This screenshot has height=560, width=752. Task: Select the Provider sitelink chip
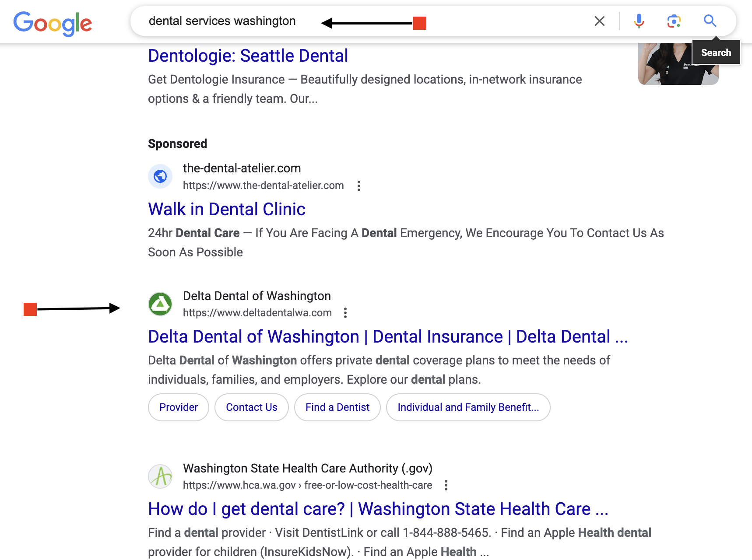179,407
